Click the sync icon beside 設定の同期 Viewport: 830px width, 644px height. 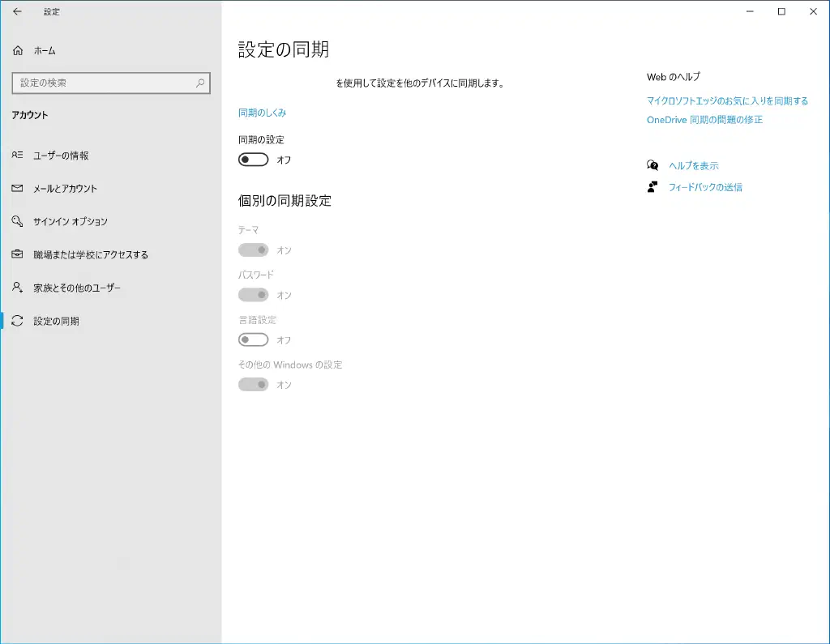pyautogui.click(x=17, y=322)
